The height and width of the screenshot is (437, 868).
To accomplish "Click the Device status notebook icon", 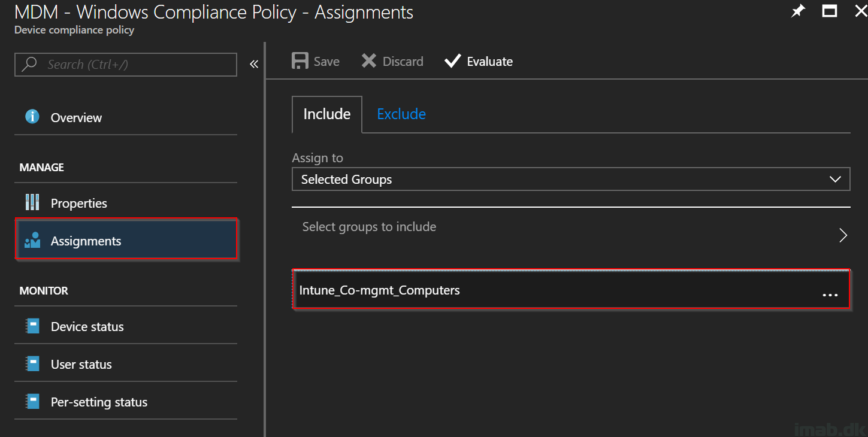I will point(32,326).
